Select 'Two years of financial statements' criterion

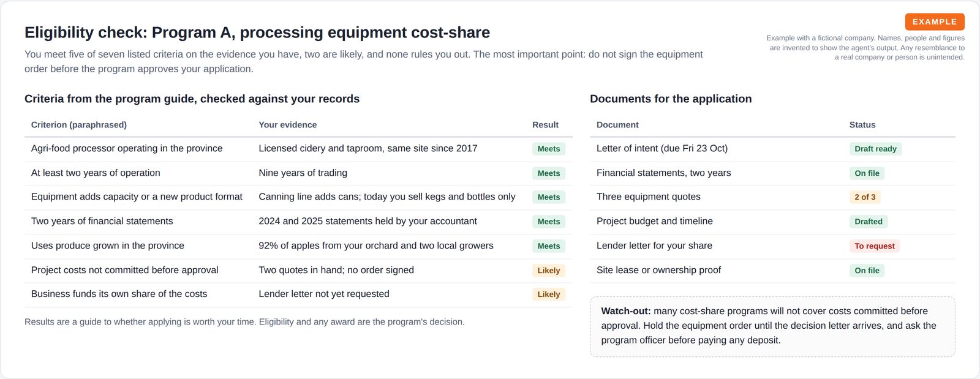pyautogui.click(x=102, y=221)
